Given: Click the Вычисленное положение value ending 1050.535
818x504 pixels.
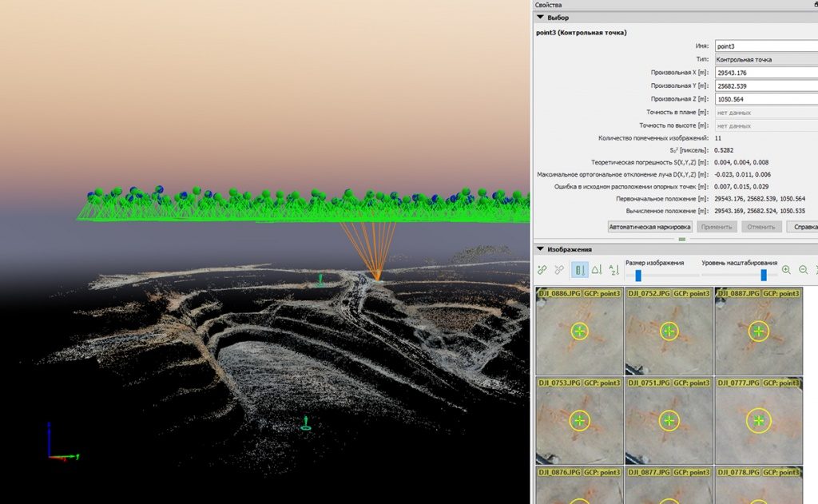Looking at the screenshot, I should click(x=760, y=212).
